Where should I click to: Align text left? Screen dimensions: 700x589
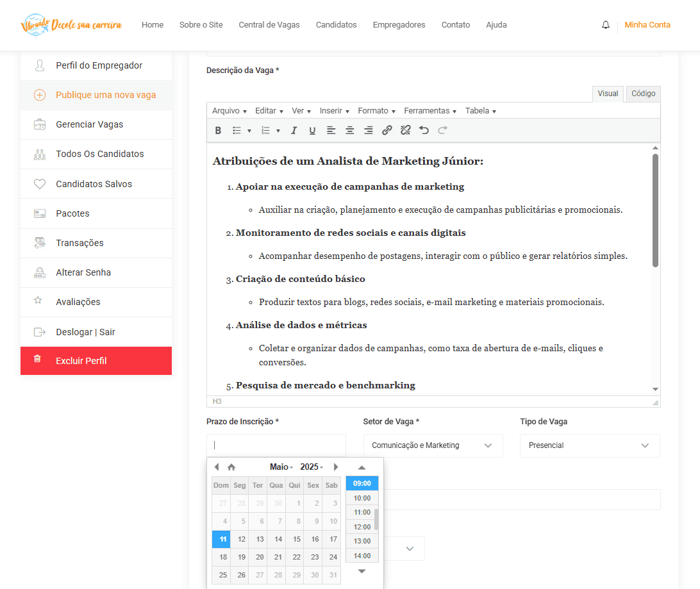click(x=331, y=130)
